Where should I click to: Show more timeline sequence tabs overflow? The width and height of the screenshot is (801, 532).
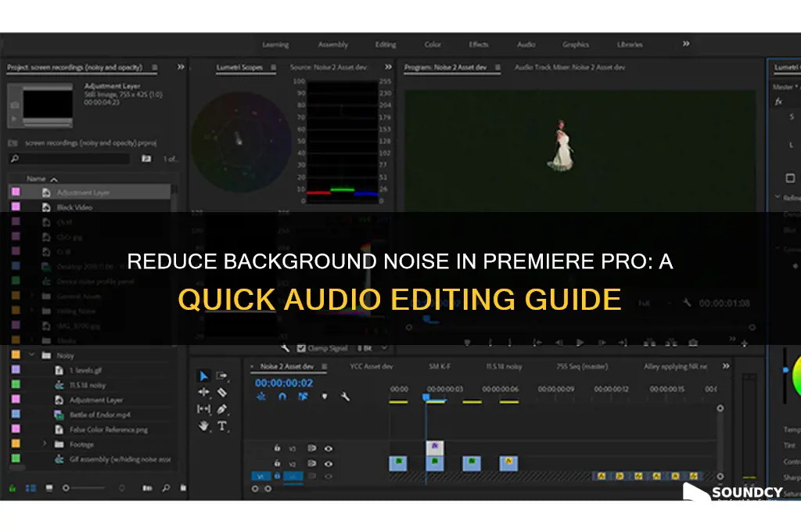(726, 366)
